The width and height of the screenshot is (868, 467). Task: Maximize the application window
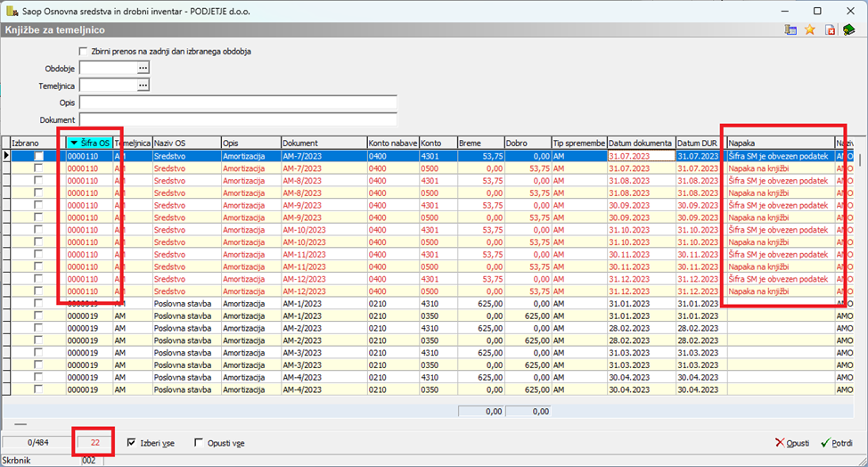(x=817, y=11)
